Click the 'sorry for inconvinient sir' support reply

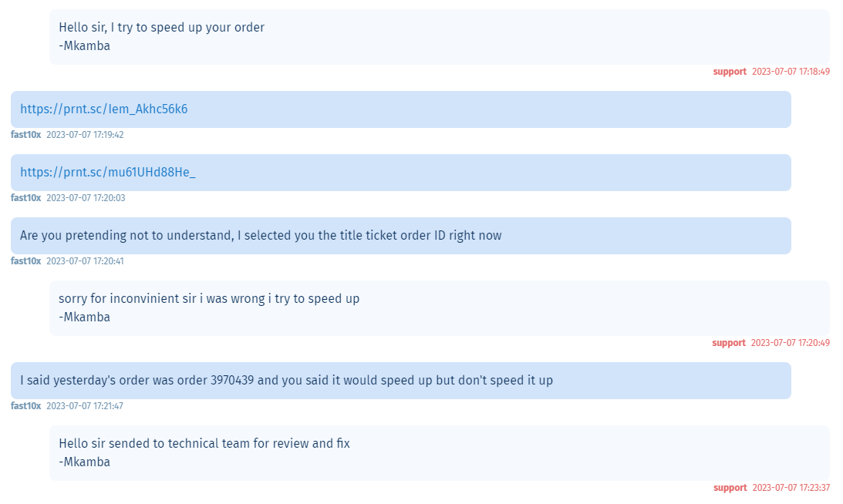[440, 308]
